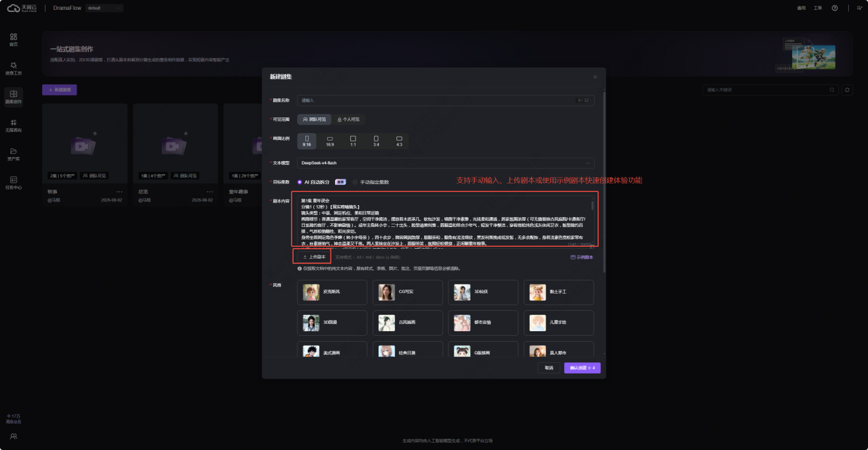Click the 1集 | 4个资产 tag
This screenshot has width=868, height=450.
154,176
